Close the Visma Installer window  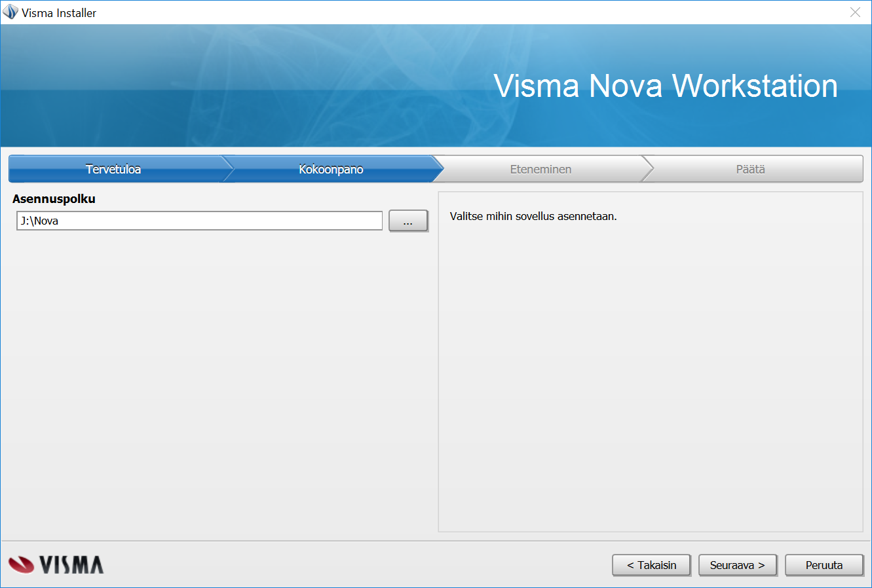(x=855, y=12)
